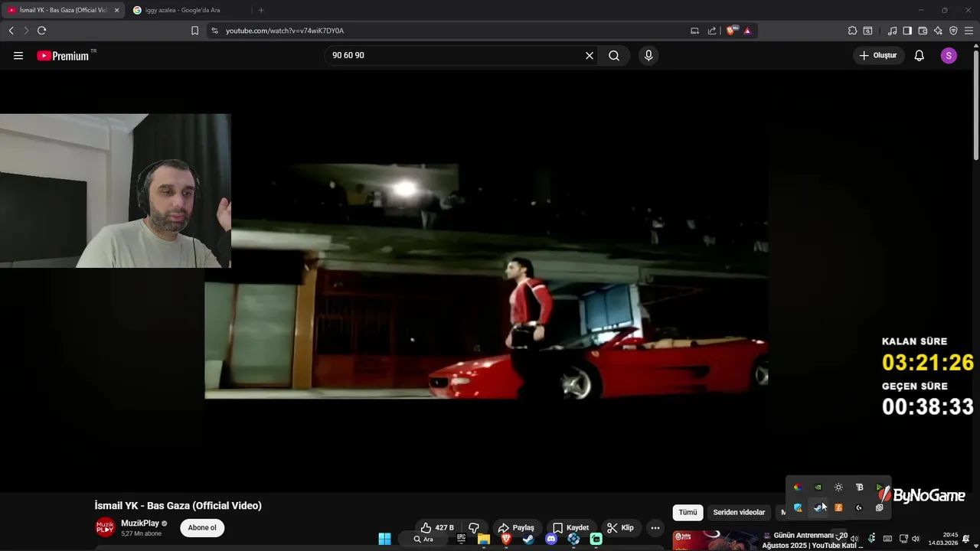Open NVIDIA icon in tray overflow
Image resolution: width=980 pixels, height=551 pixels.
tap(818, 487)
